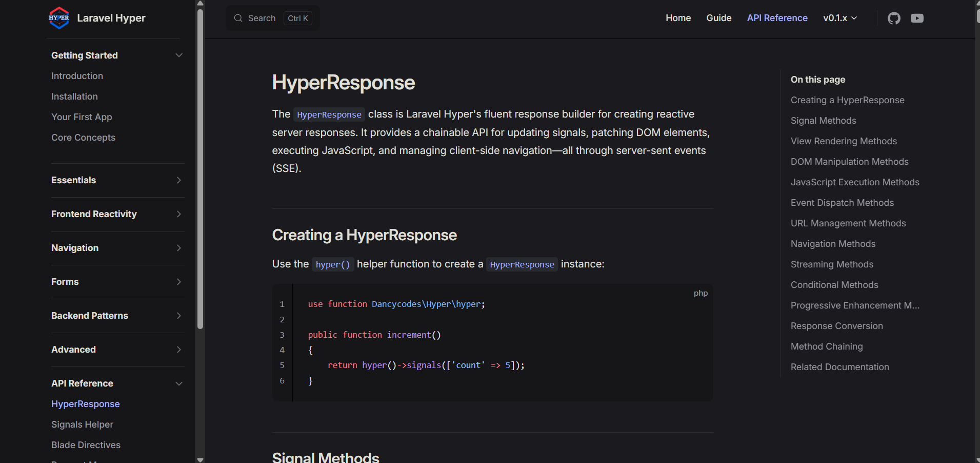This screenshot has height=463, width=980.
Task: Click the 'public function increment()' line
Action: (x=374, y=335)
